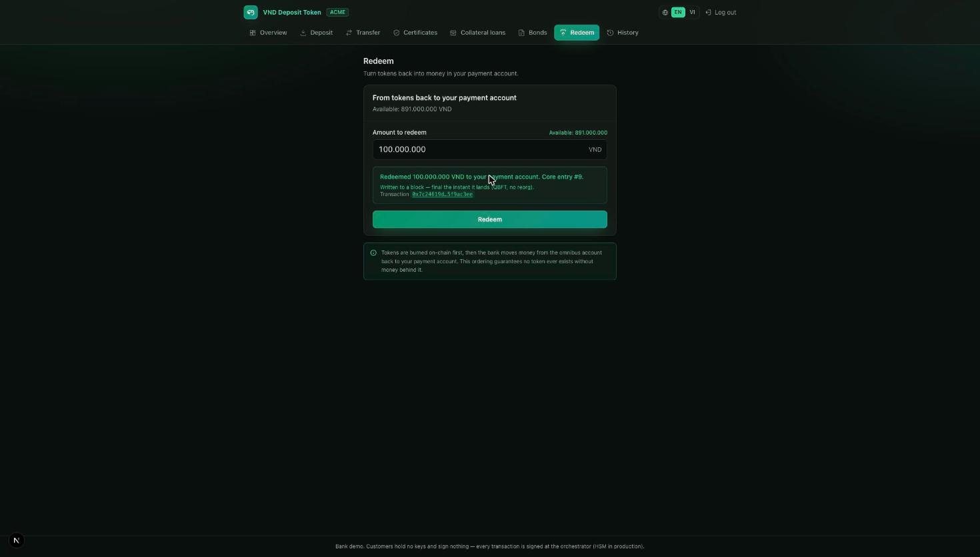Viewport: 980px width, 557px height.
Task: Switch language to EN
Action: coord(678,12)
